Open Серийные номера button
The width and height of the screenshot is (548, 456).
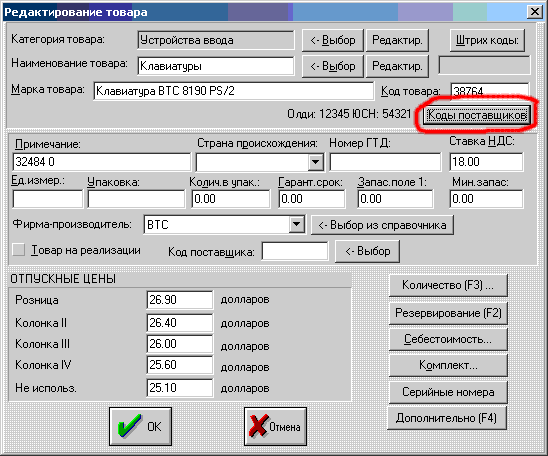tap(448, 392)
